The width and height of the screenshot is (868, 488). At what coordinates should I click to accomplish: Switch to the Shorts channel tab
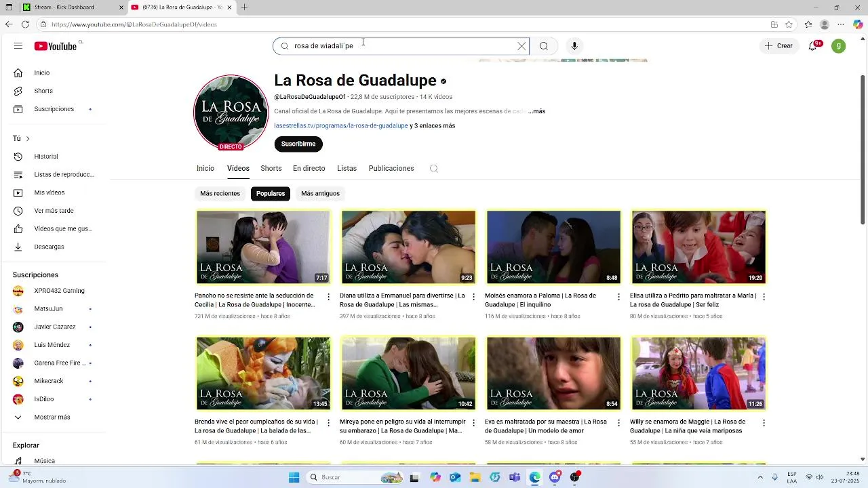[271, 168]
